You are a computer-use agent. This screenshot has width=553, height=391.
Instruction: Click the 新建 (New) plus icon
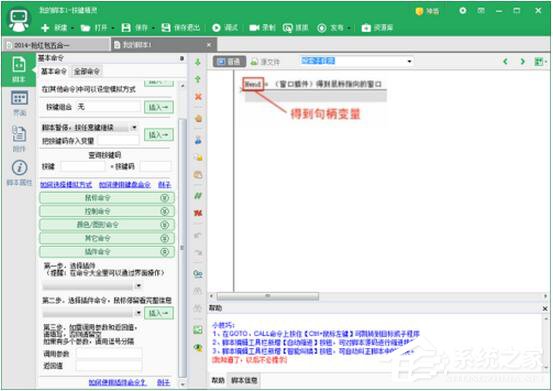[x=45, y=28]
